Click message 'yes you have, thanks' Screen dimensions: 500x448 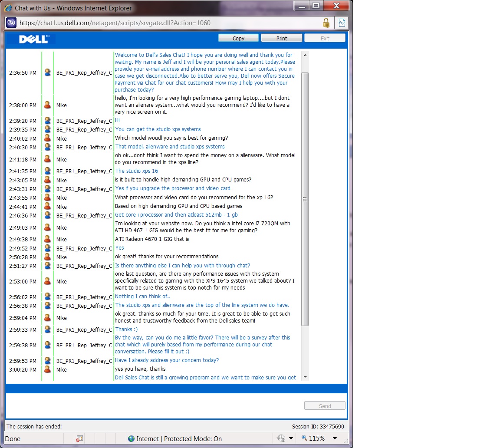[x=140, y=369]
